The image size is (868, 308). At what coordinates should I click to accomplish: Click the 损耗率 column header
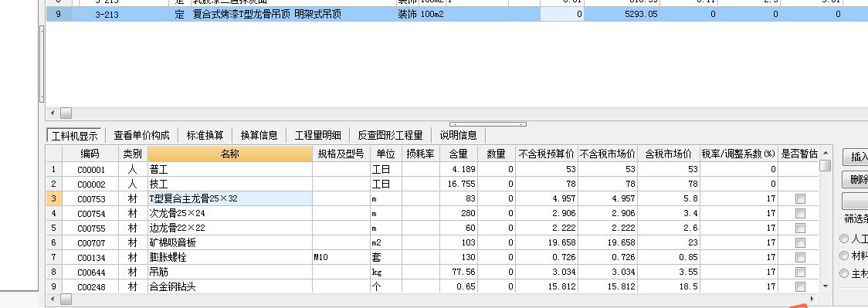420,154
